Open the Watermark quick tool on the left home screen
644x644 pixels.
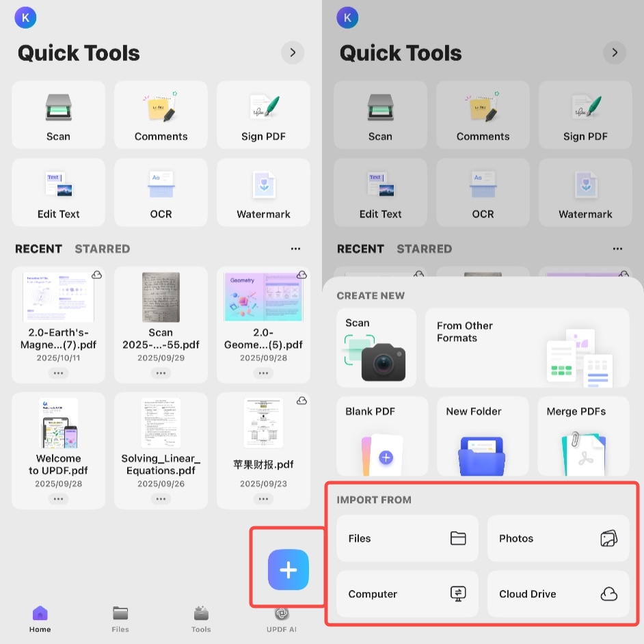click(x=263, y=192)
